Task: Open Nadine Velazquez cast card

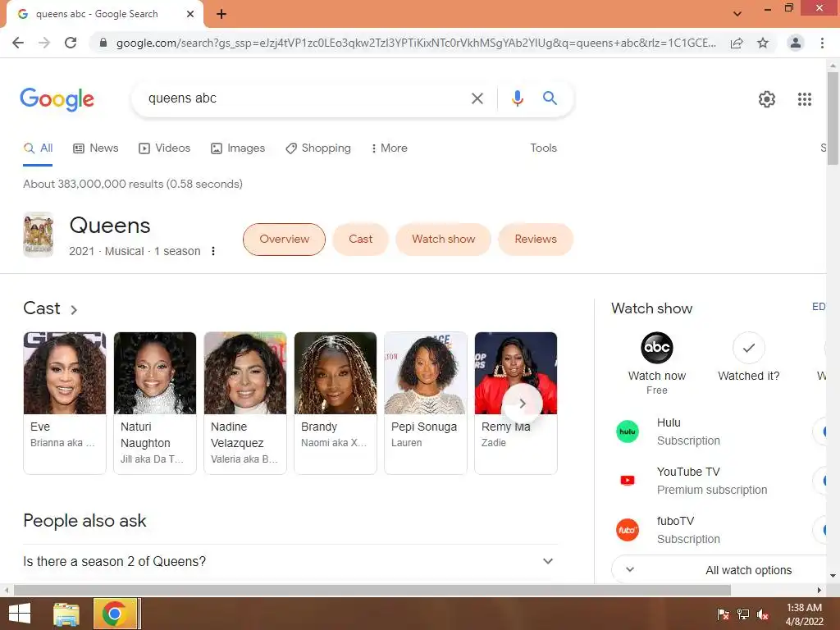Action: 244,403
